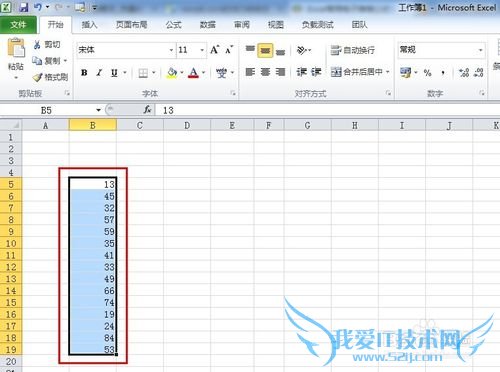Select the column B header
Viewport: 500px width, 372px height.
tap(93, 125)
